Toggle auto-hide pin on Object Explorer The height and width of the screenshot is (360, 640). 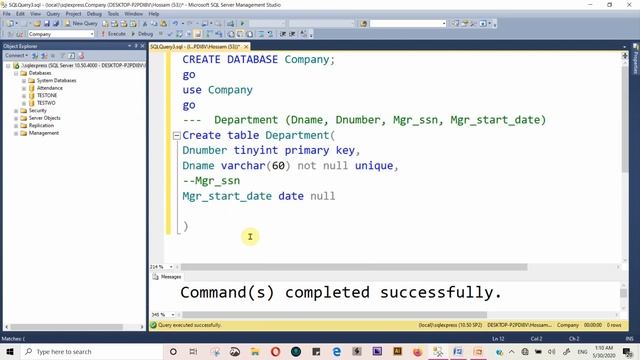(x=136, y=46)
